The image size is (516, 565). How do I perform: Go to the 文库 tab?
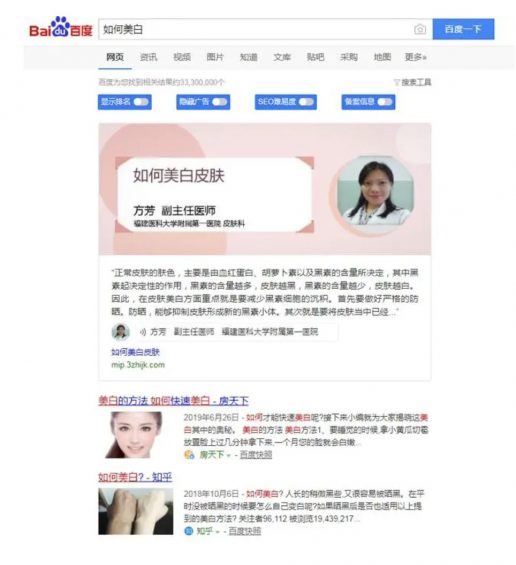tap(282, 57)
